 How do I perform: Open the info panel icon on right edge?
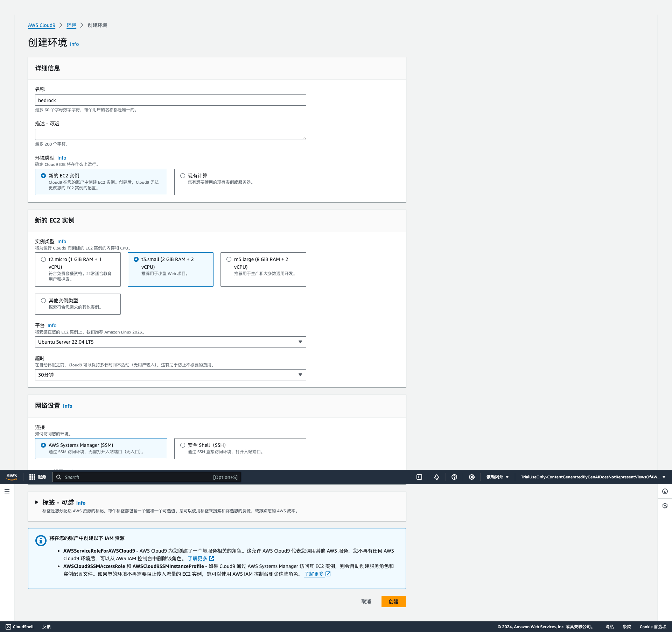tap(665, 491)
